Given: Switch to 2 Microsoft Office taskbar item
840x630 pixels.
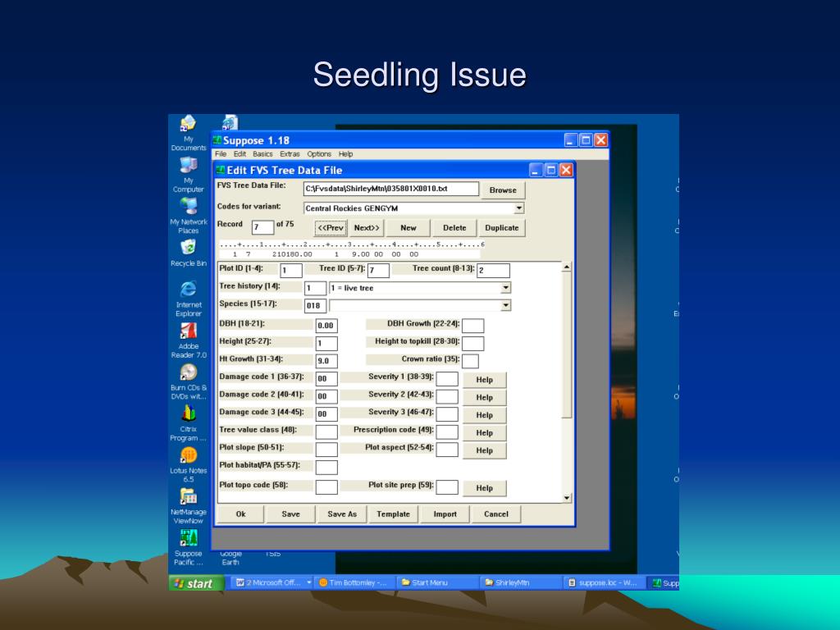Looking at the screenshot, I should coord(272,582).
